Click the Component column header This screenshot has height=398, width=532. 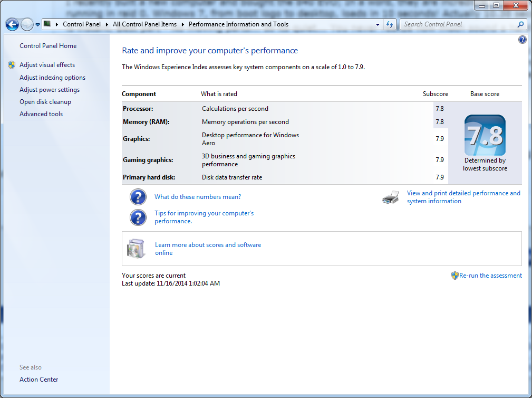pos(139,94)
